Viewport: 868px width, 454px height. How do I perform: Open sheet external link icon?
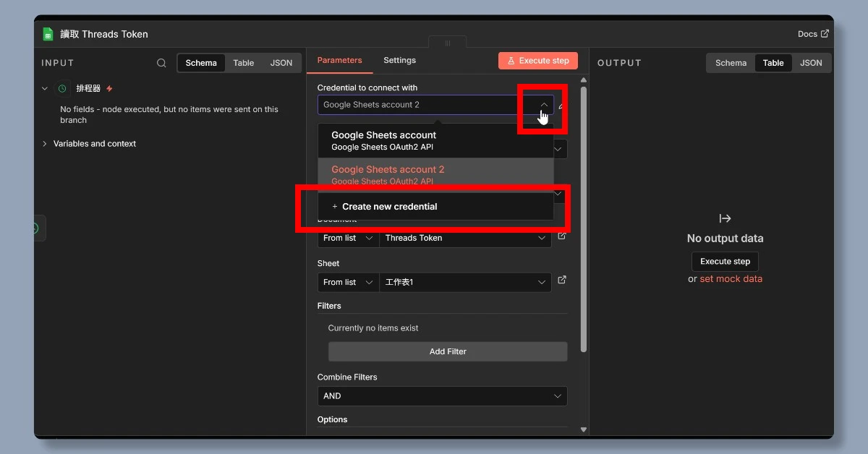[562, 280]
